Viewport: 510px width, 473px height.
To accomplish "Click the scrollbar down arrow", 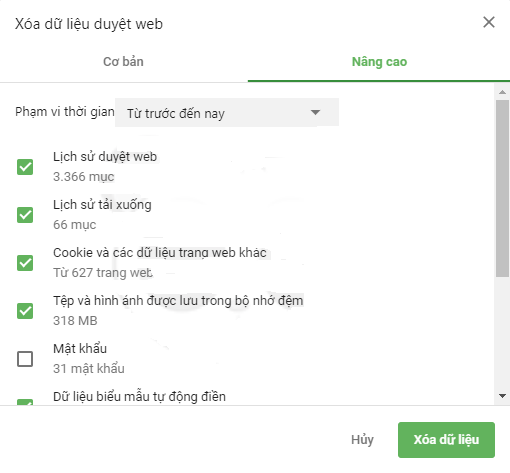I will 502,396.
